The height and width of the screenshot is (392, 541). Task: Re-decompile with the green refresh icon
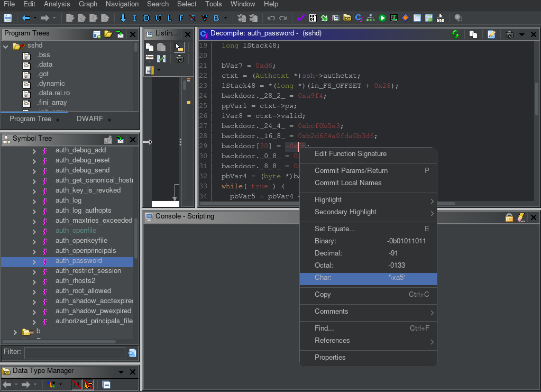[455, 34]
